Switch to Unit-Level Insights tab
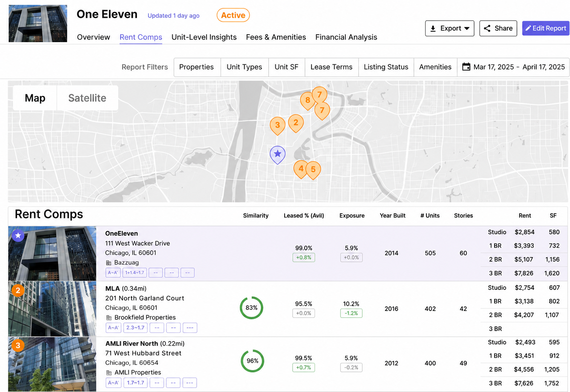 204,37
